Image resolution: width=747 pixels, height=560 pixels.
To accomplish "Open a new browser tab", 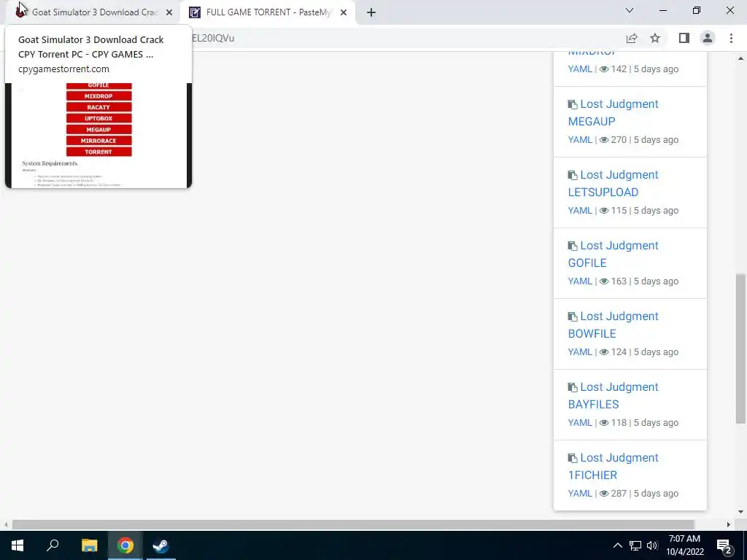I will 371,13.
